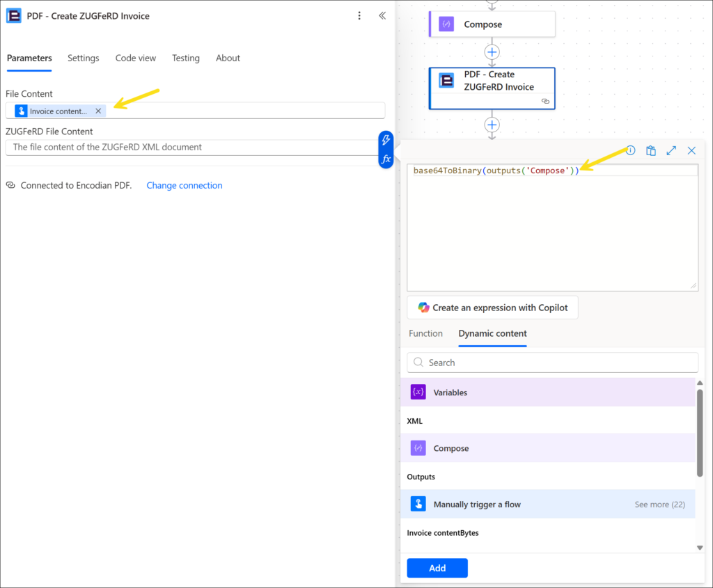Click the ZUGFeRD File Content input field
This screenshot has width=713, height=588.
[x=191, y=148]
